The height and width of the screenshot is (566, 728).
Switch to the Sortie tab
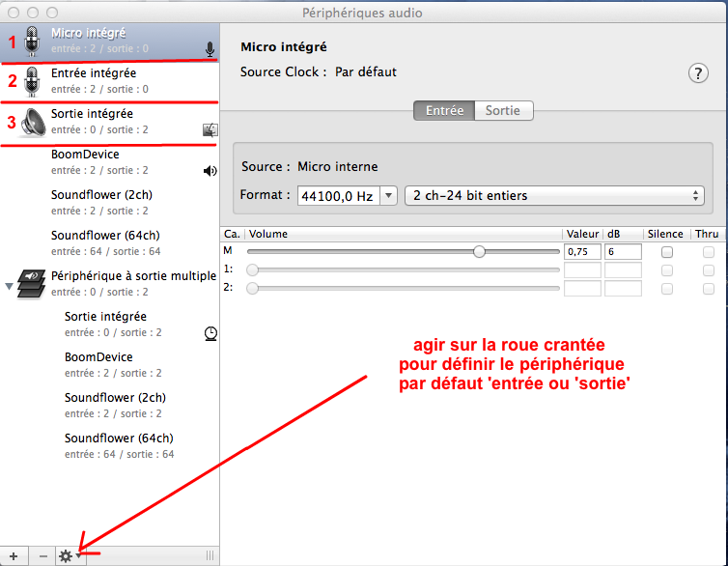click(x=502, y=110)
